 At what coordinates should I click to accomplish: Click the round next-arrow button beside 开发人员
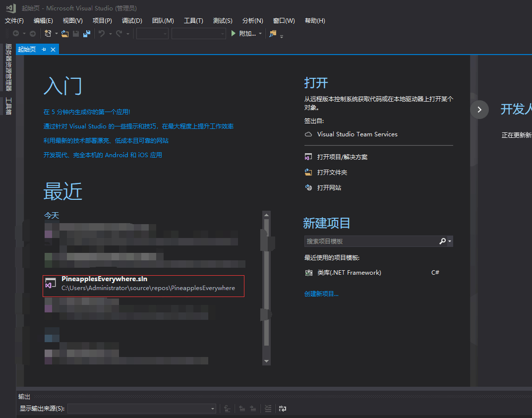[x=479, y=109]
